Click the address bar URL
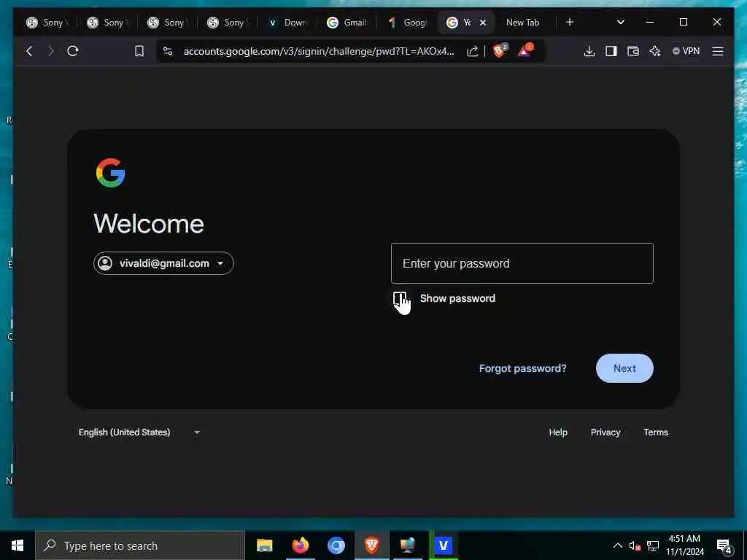Screen dimensions: 747x560 319,51
